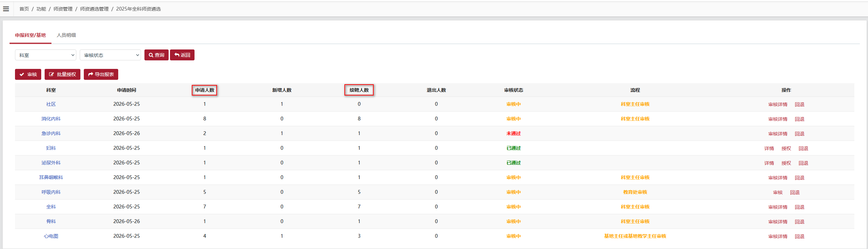
Task: Click 审核中 status in 心电图 row
Action: click(514, 236)
